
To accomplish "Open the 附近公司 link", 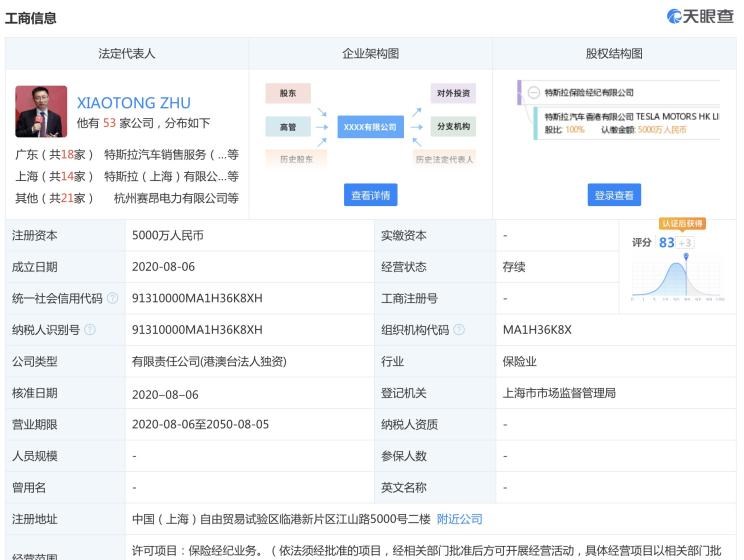I will (459, 519).
